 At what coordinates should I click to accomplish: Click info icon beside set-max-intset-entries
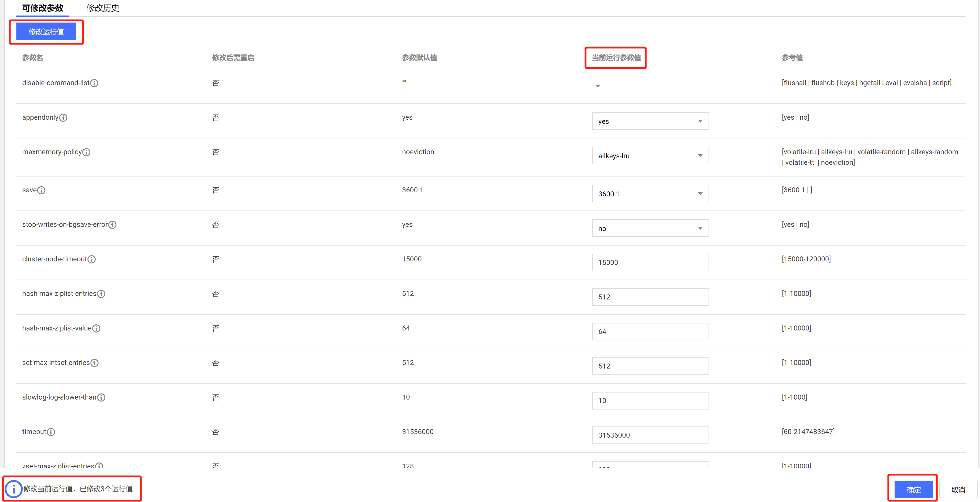tap(94, 363)
